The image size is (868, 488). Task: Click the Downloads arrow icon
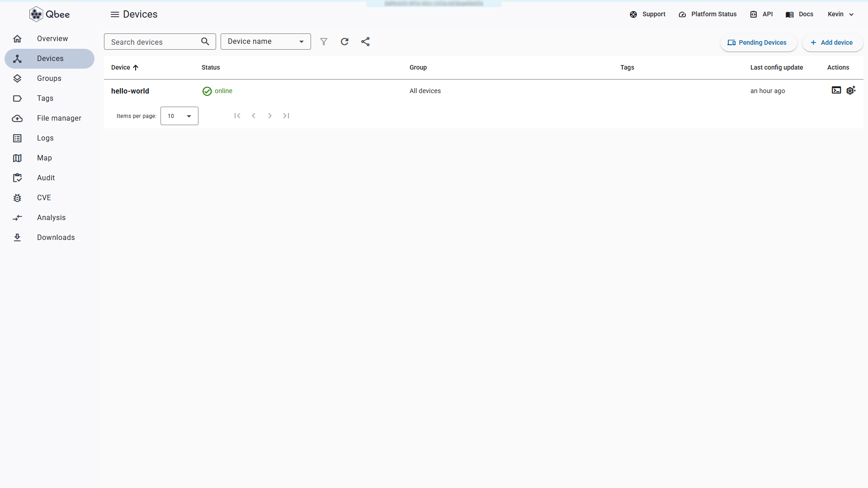pyautogui.click(x=17, y=238)
